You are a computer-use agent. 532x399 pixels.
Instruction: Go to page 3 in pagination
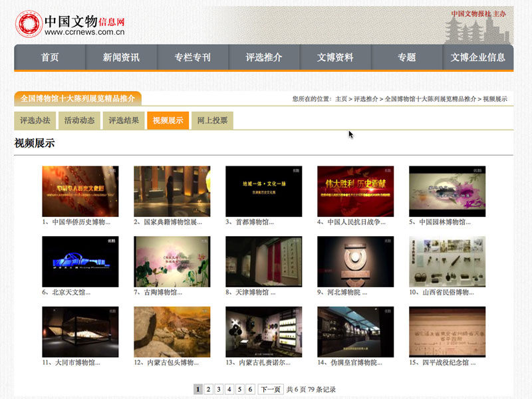[x=219, y=389]
